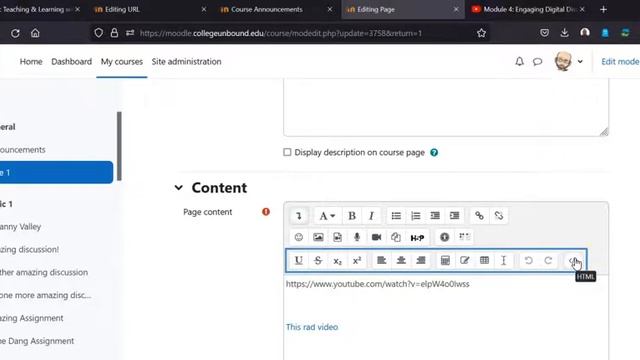Insert H5P content
Viewport: 640px width, 360px height.
coord(417,237)
